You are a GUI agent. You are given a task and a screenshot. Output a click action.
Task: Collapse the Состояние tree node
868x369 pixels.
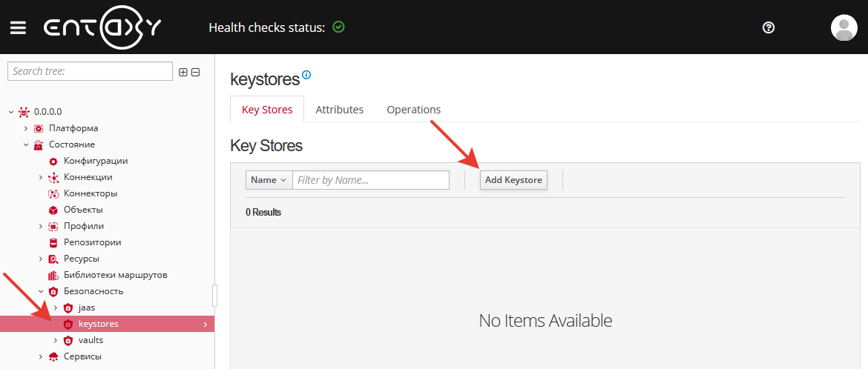pos(25,145)
